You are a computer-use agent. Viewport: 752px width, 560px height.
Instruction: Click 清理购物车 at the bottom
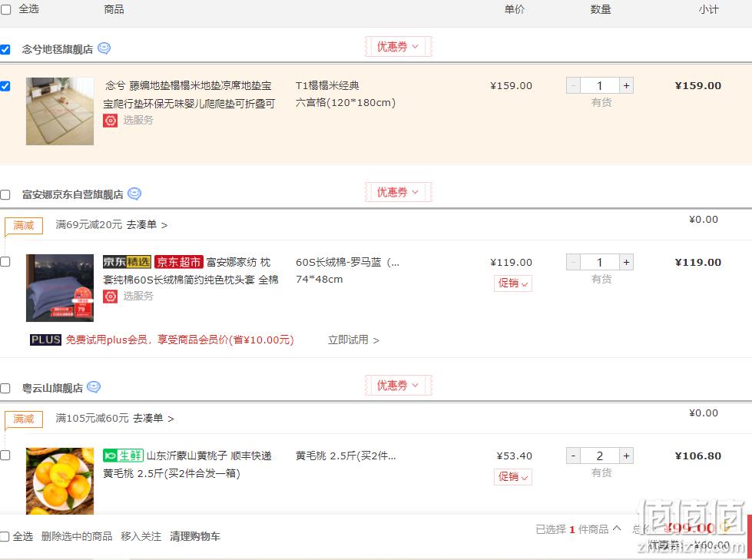click(x=194, y=536)
